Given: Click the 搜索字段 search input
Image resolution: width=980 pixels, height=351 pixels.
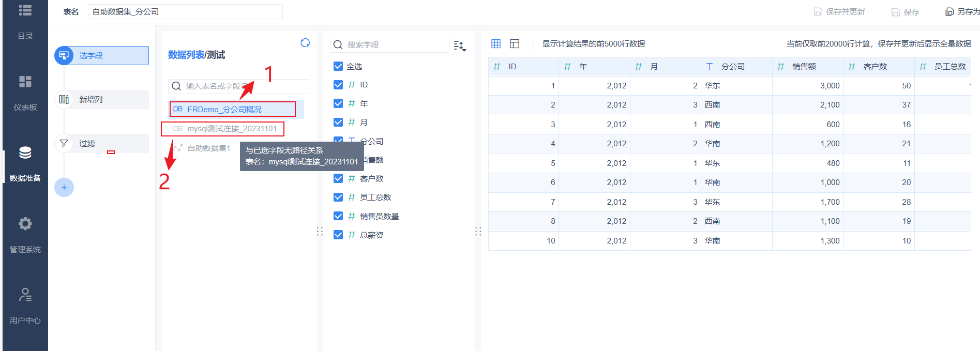Looking at the screenshot, I should (x=396, y=45).
